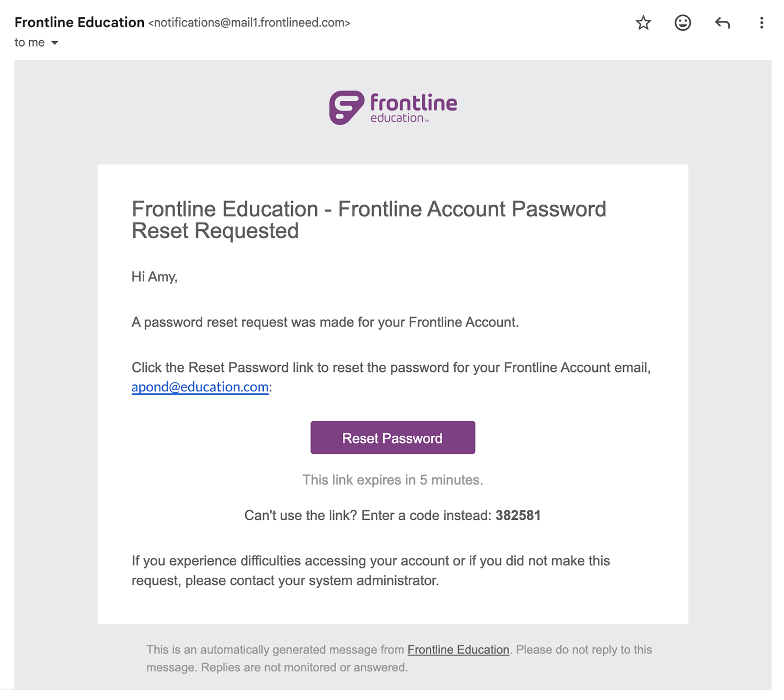Click the "A password reset request was made" sentence
Screen dimensions: 784x700
(325, 322)
